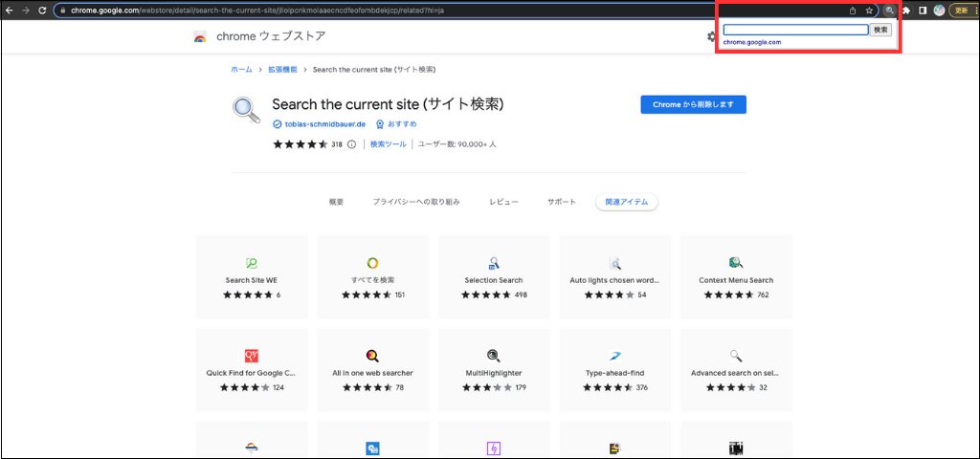The width and height of the screenshot is (980, 459).
Task: Switch to プライバシーへの取り組み tab
Action: tap(416, 203)
